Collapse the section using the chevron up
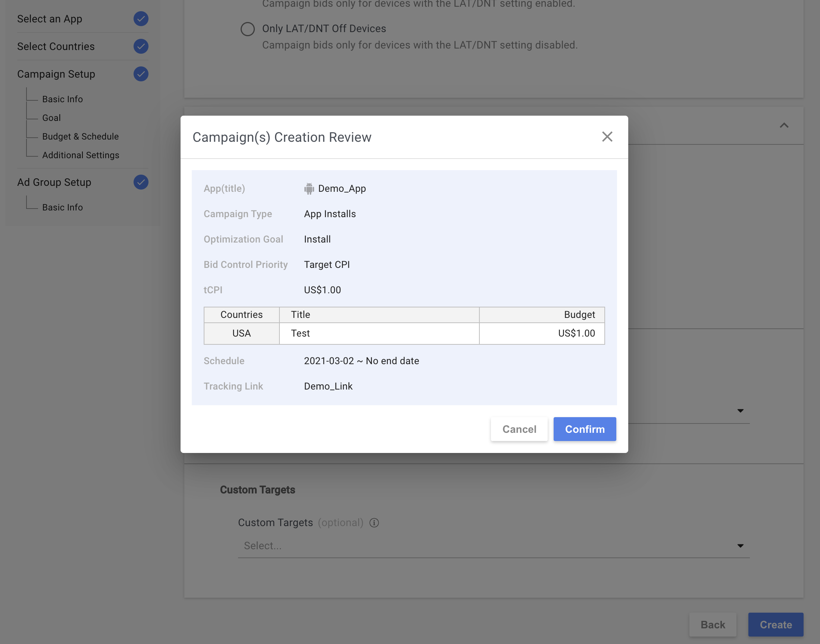820x644 pixels. click(783, 126)
